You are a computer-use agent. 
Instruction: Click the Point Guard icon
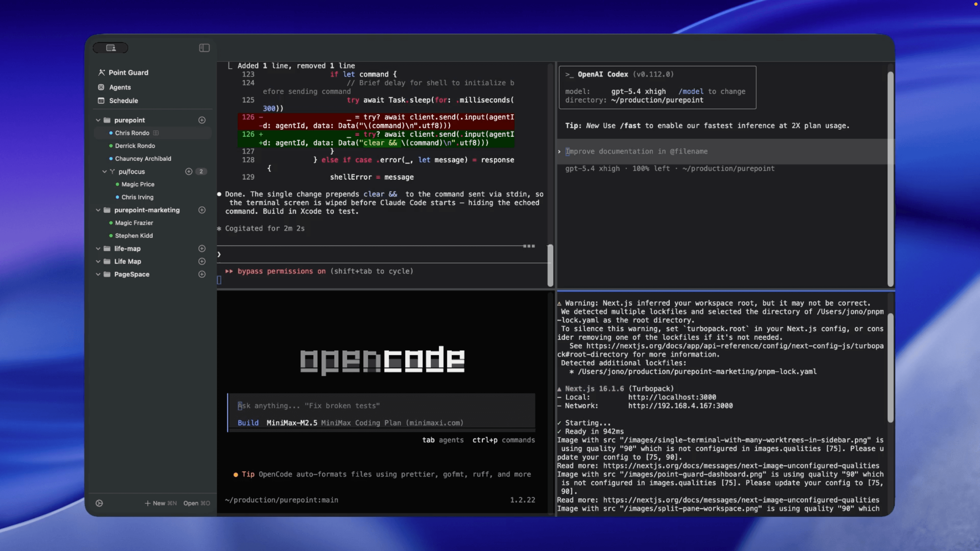[101, 72]
